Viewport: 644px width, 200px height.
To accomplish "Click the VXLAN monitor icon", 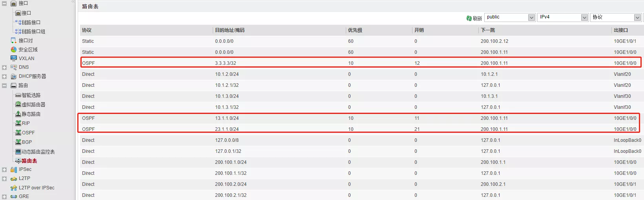I will point(14,58).
